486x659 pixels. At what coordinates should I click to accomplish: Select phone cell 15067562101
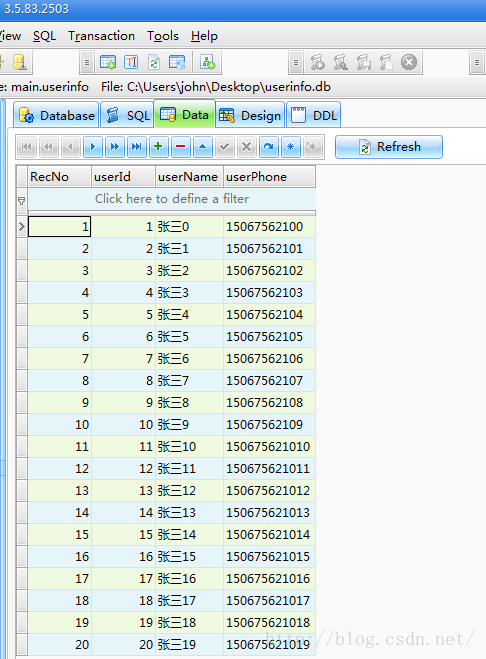(269, 249)
